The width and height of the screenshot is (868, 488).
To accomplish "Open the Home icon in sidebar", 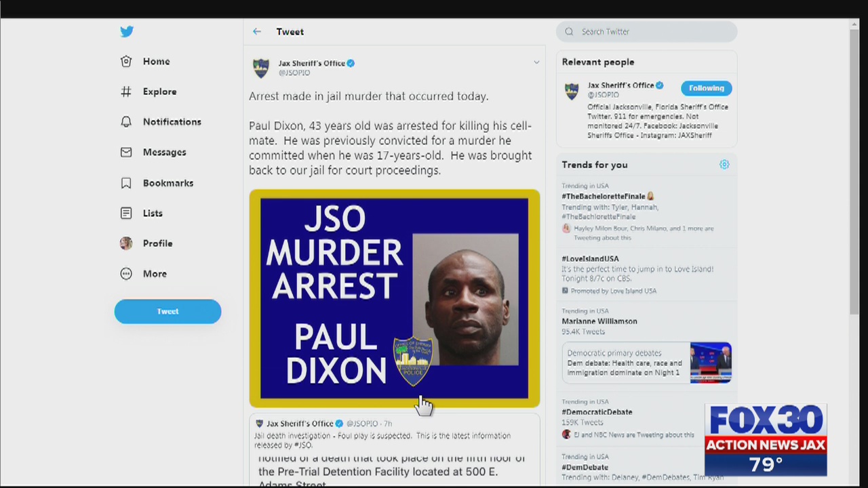I will [x=126, y=61].
